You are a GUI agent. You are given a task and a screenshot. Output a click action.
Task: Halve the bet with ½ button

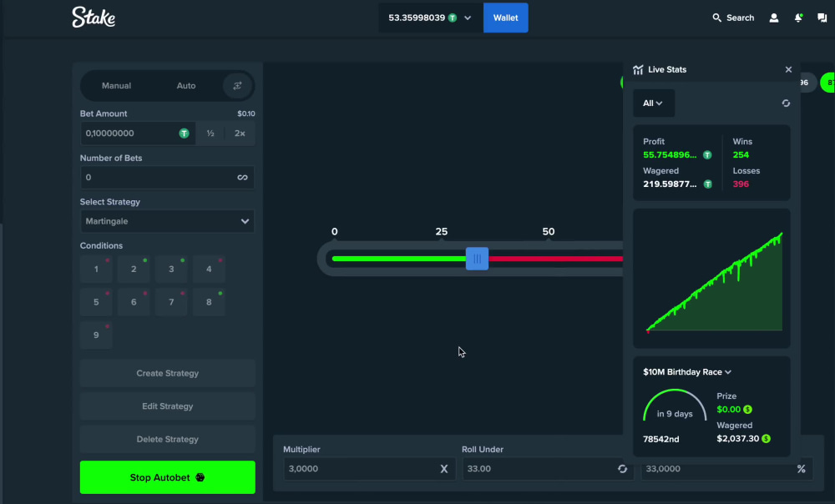(210, 133)
